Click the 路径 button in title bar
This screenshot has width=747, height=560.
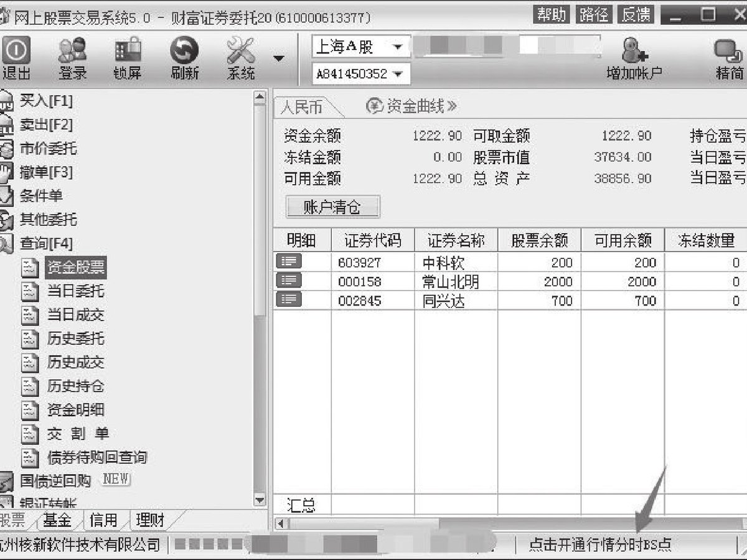(594, 15)
